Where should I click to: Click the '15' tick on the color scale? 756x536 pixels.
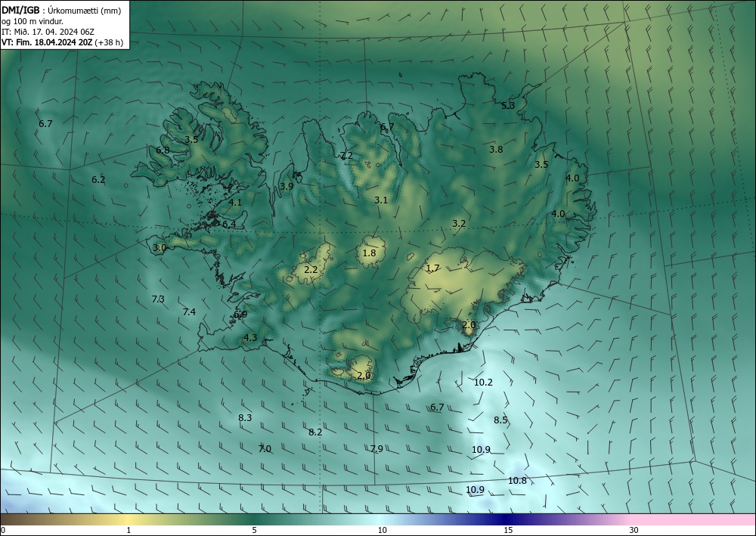(508, 531)
